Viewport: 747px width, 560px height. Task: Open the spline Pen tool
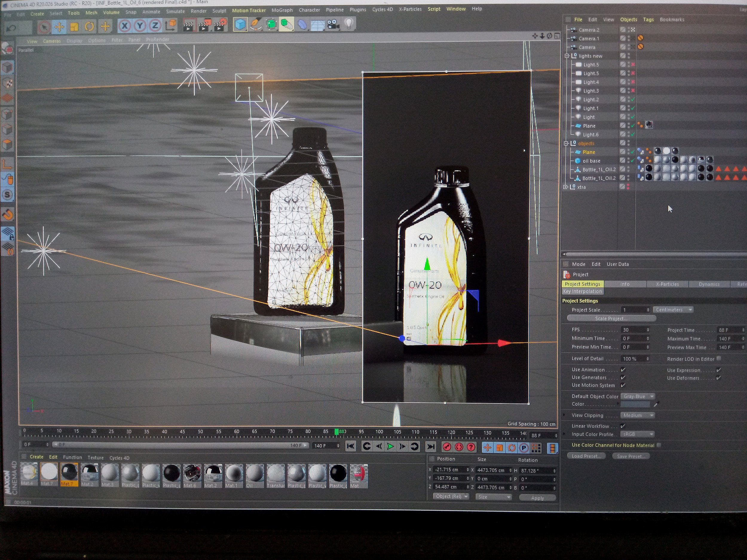click(x=256, y=24)
